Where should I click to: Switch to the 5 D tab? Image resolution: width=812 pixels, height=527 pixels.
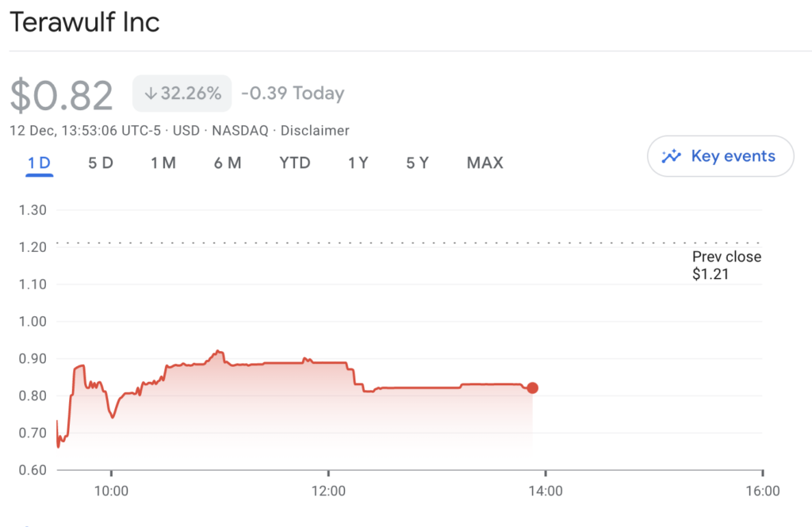pyautogui.click(x=101, y=163)
